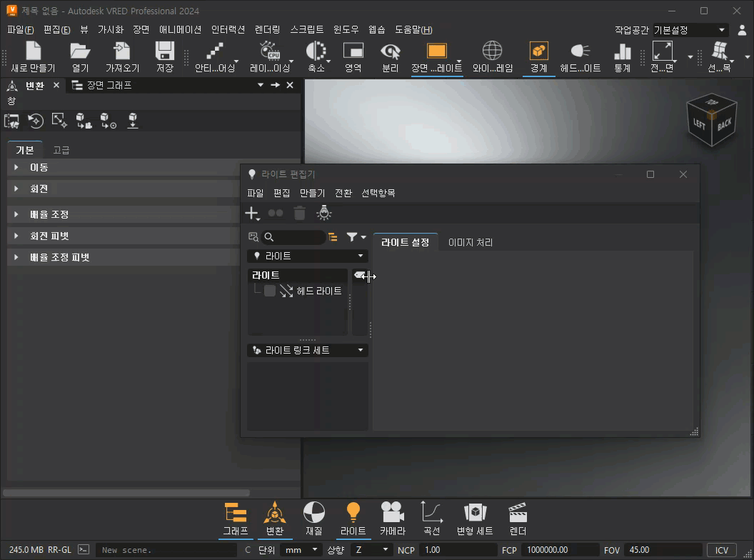Screen dimensions: 754x560
Task: Click the tag column header icon in light list
Action: (359, 275)
